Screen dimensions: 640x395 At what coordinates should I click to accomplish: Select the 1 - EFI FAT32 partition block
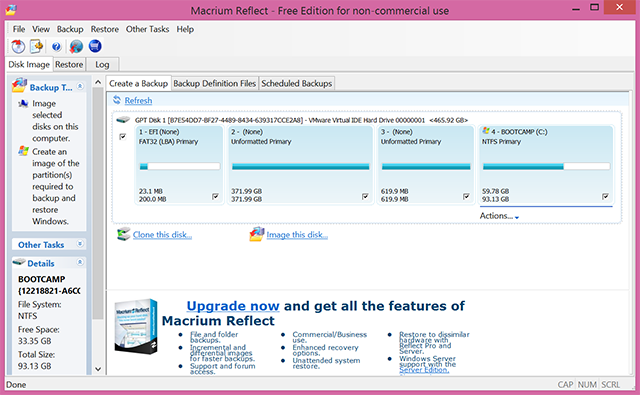click(179, 165)
